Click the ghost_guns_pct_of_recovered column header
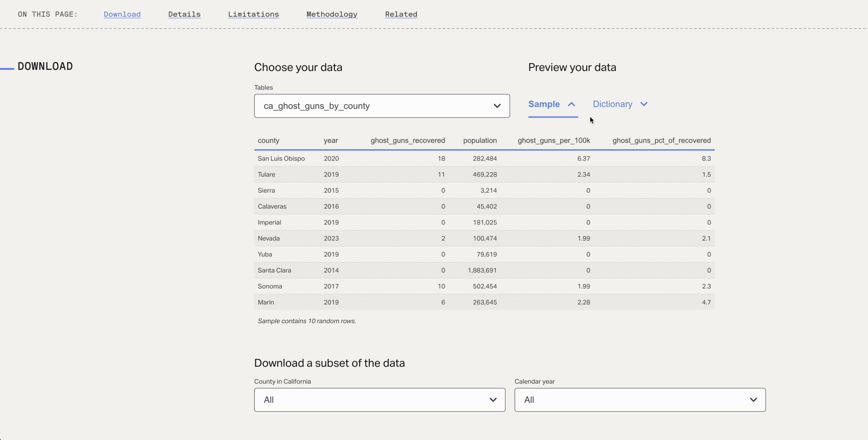868x440 pixels. pos(662,141)
